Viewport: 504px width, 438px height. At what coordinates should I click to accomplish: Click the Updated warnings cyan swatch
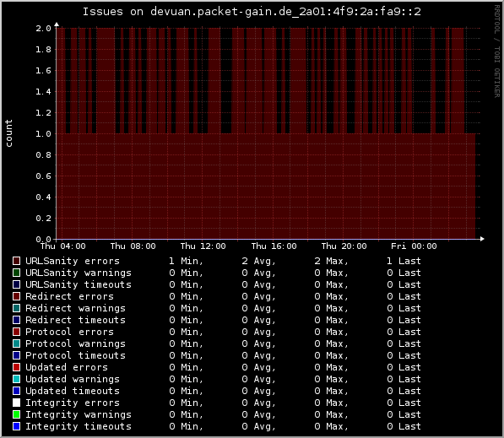(x=16, y=379)
